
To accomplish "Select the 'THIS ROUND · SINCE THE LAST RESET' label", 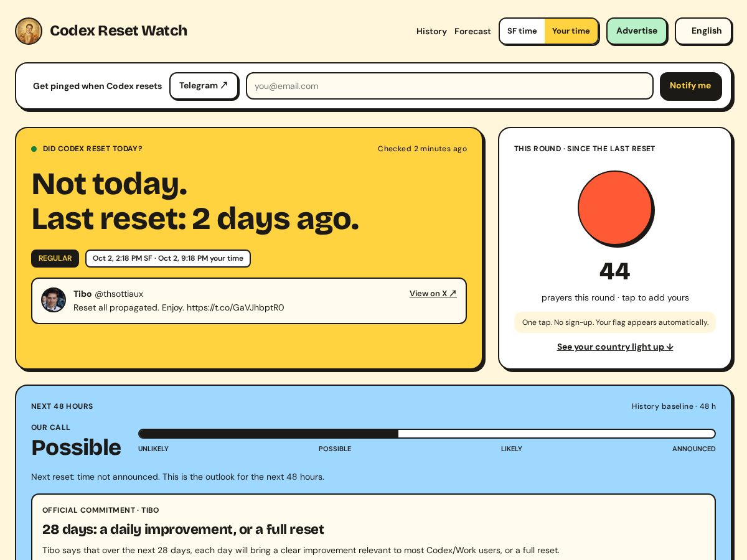I will (x=585, y=149).
